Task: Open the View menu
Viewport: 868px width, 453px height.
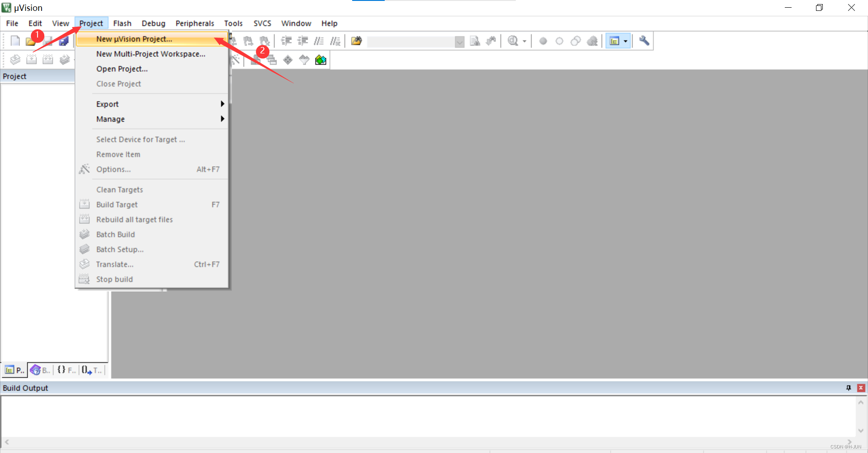Action: pos(61,24)
